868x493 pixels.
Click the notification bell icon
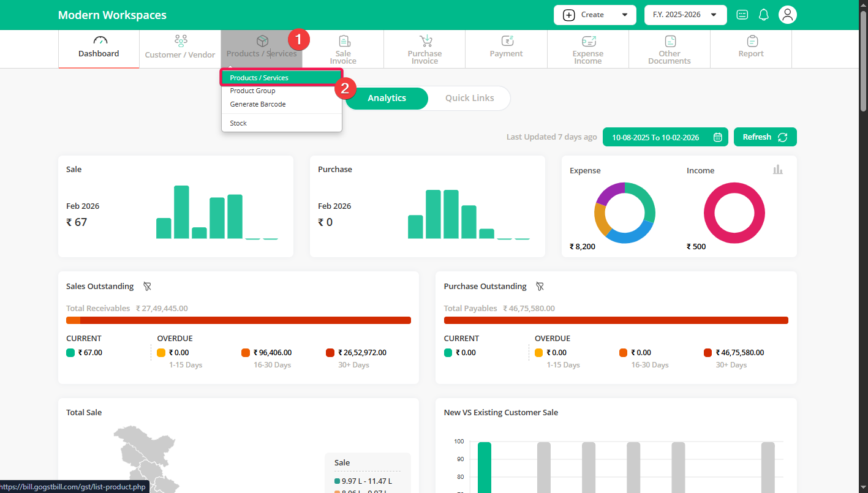click(x=763, y=15)
